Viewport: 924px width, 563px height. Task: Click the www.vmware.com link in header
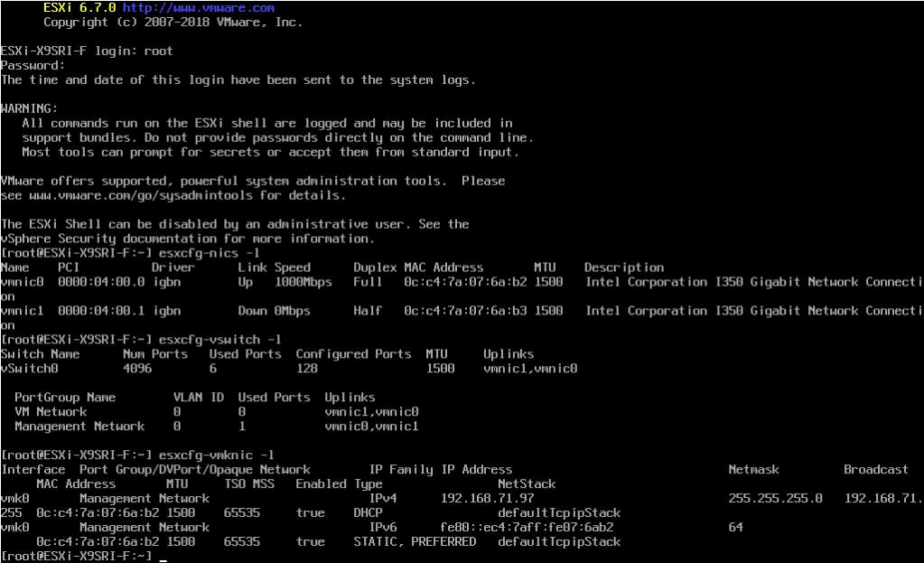198,7
